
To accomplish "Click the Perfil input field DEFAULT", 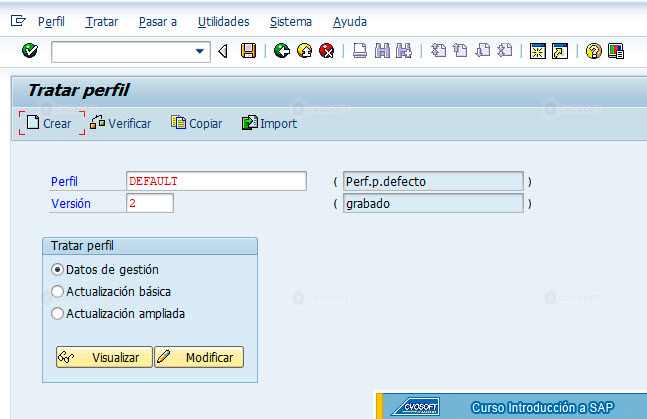I will click(x=216, y=181).
